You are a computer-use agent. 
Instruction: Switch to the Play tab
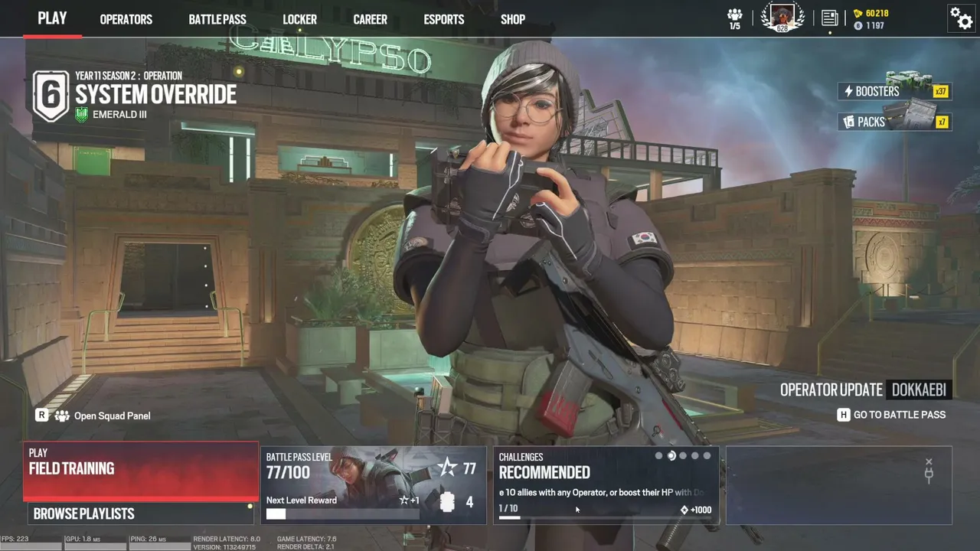pos(52,18)
